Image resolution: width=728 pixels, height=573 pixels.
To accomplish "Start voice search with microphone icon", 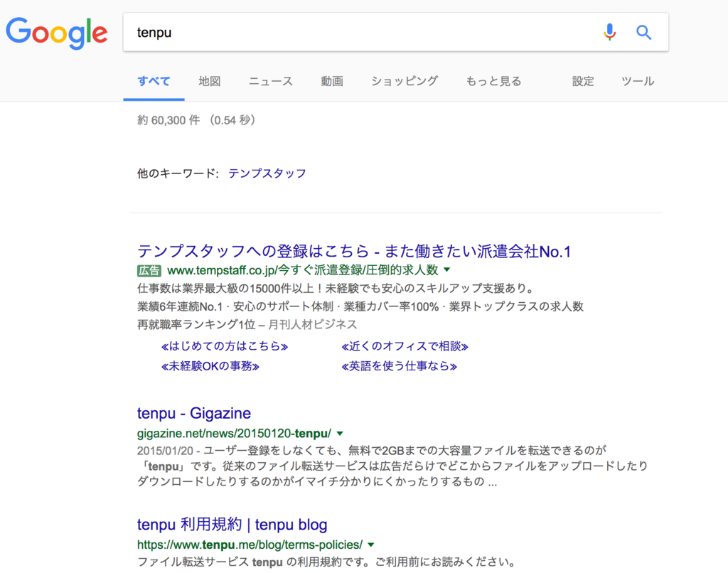I will tap(609, 32).
